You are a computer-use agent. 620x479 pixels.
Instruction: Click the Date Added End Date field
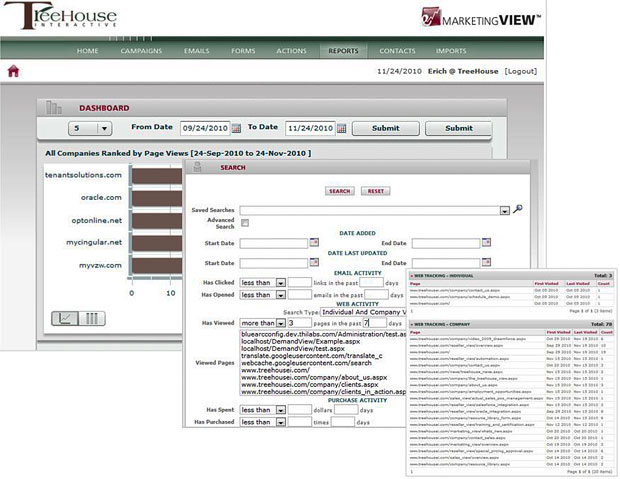(x=446, y=243)
